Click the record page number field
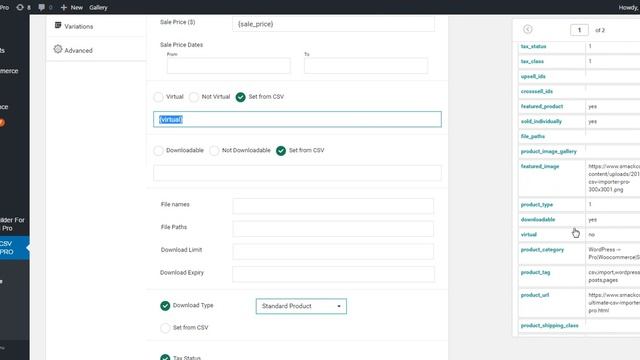Screen dimensions: 640x360 (579, 30)
